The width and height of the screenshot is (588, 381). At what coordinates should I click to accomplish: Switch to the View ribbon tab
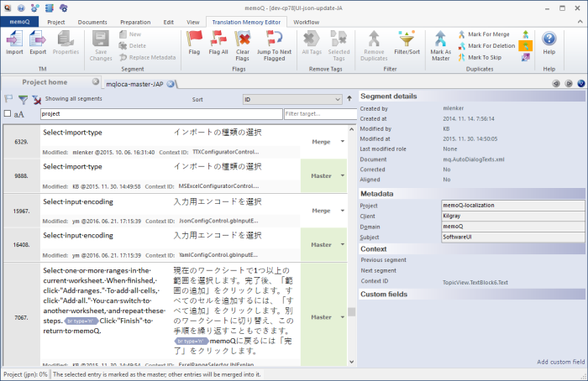[x=192, y=22]
